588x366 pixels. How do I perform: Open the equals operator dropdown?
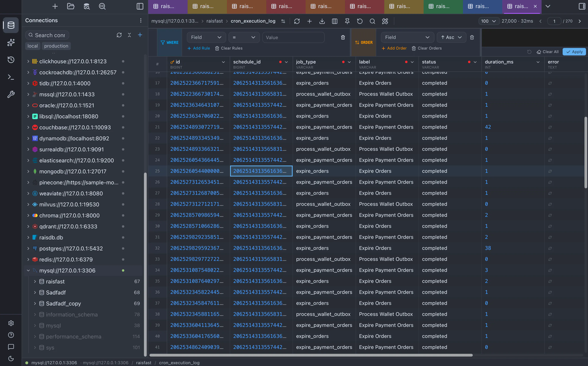(x=244, y=37)
